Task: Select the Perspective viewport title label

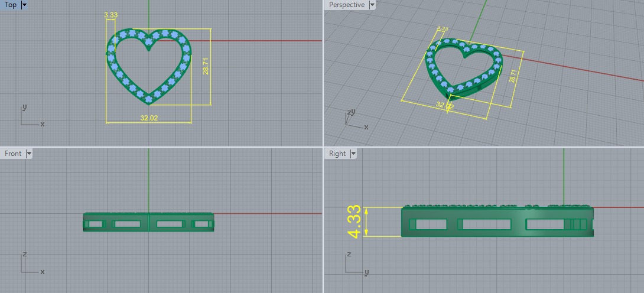Action: [x=347, y=5]
